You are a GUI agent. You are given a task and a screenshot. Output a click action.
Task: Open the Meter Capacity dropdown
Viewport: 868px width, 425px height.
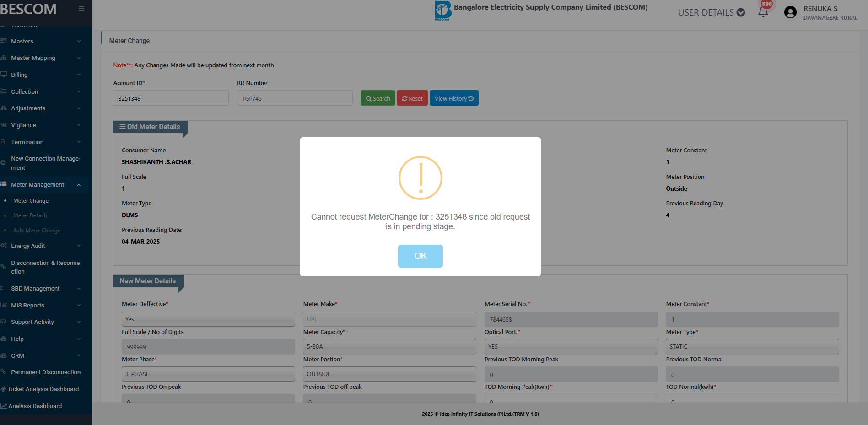click(389, 347)
